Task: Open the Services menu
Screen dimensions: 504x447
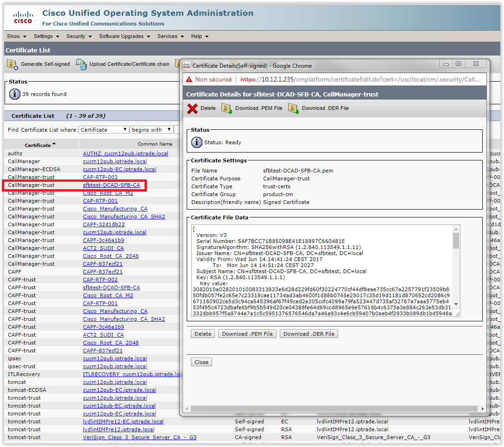Action: (x=170, y=36)
